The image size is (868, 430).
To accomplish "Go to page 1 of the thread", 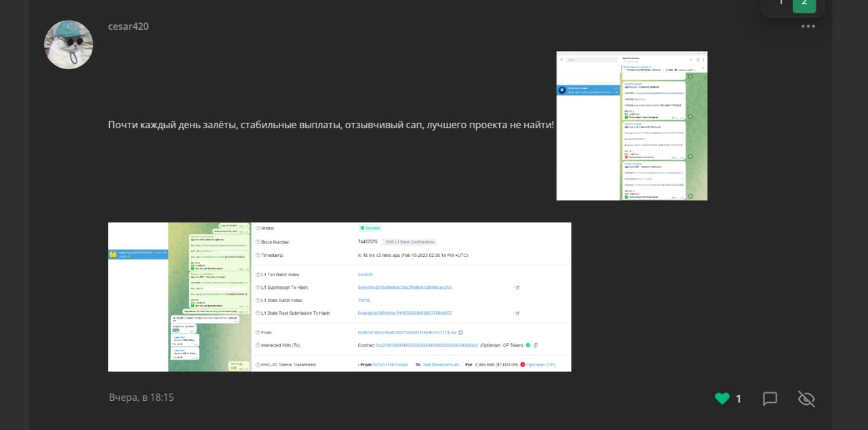I will [x=780, y=3].
